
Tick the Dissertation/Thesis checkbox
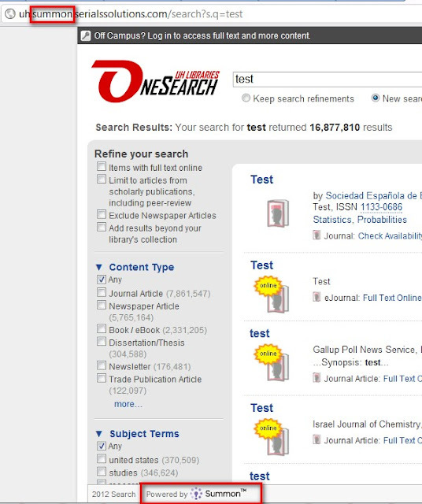[x=102, y=341]
